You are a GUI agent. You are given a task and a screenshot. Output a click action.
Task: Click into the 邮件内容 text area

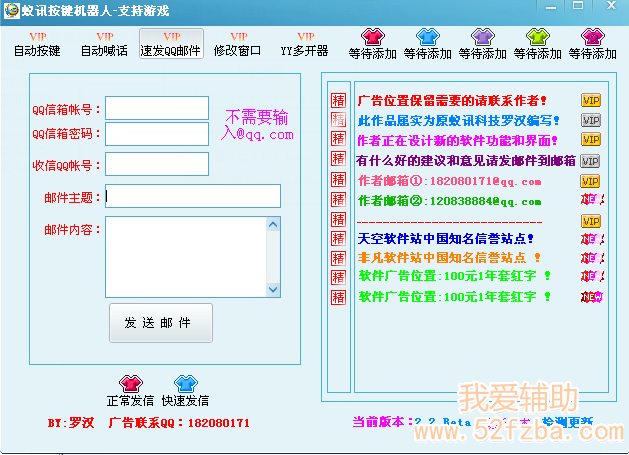pos(186,257)
